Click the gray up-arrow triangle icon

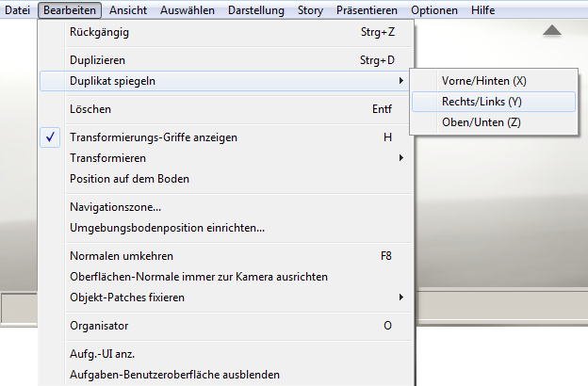[552, 31]
